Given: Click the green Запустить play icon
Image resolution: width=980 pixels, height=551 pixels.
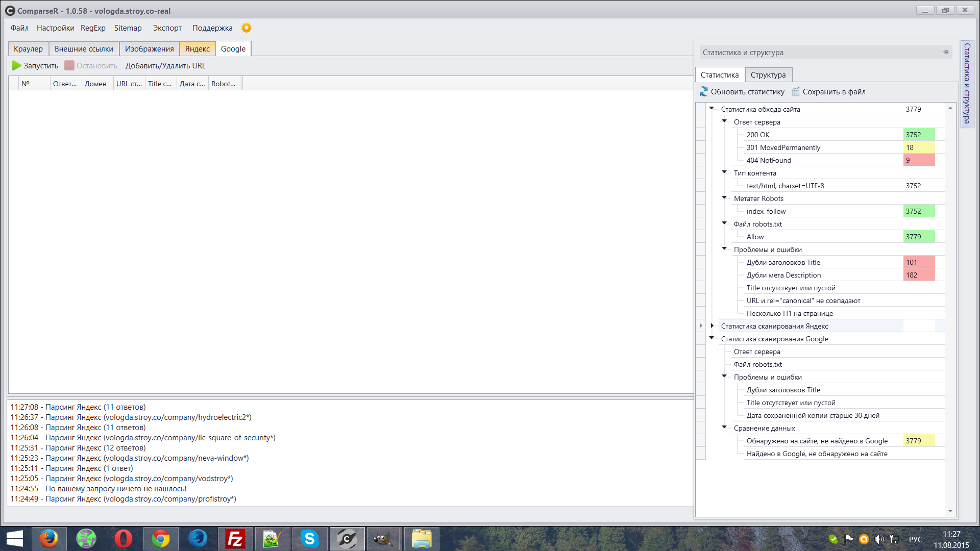Looking at the screenshot, I should [x=16, y=65].
